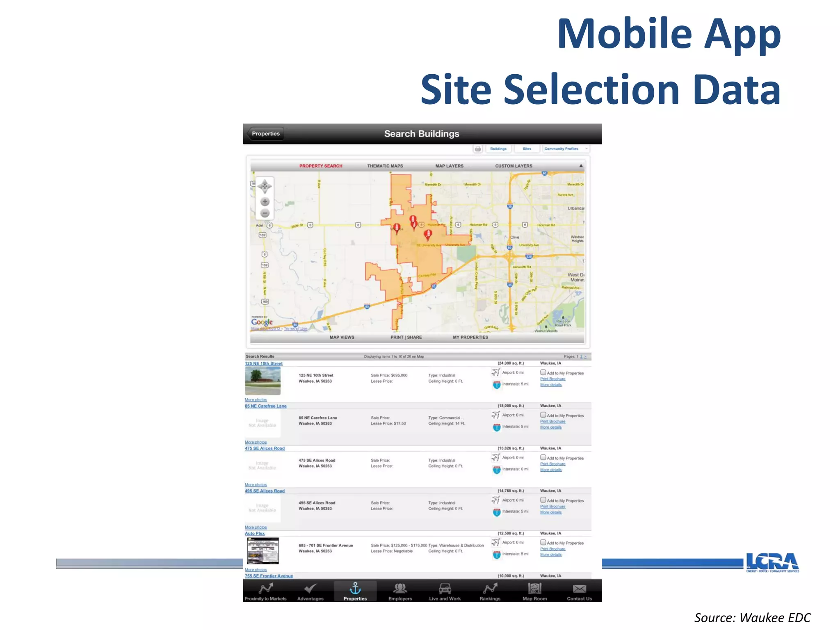The width and height of the screenshot is (840, 630).
Task: Click airport icon for 495 SE Alices Road
Action: click(x=496, y=500)
